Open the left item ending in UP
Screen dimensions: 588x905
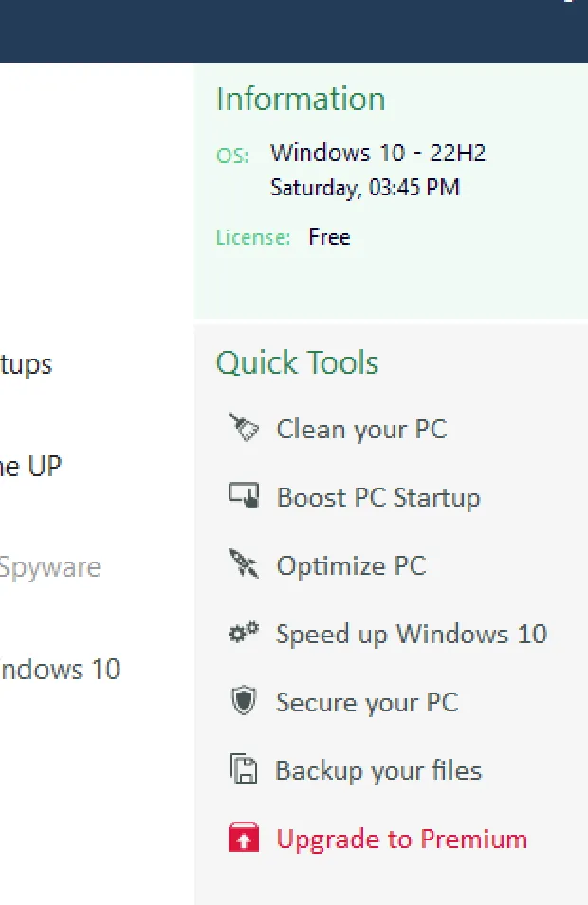[30, 466]
